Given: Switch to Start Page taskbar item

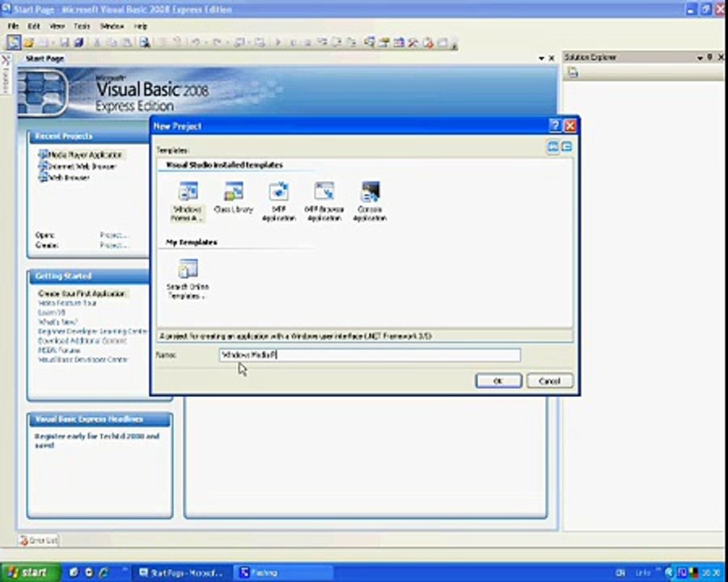Looking at the screenshot, I should point(181,573).
